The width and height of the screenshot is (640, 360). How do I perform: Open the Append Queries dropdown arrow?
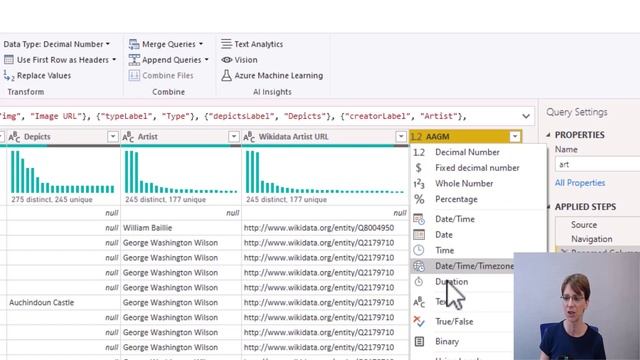pos(207,60)
